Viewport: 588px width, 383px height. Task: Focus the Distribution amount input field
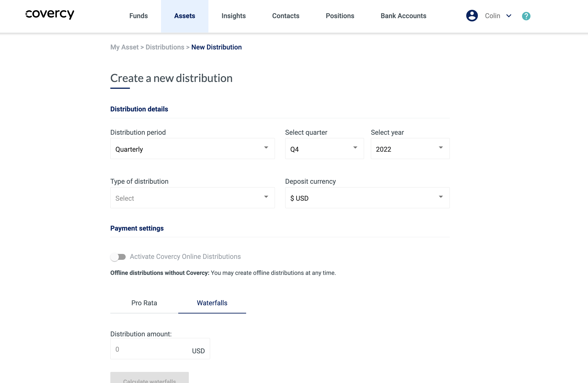tap(151, 349)
